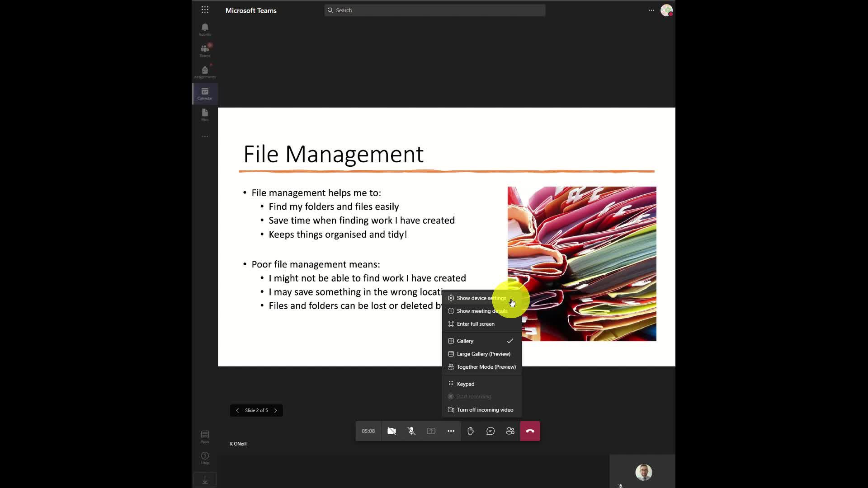Expand more apps ellipsis in left sidebar
The width and height of the screenshot is (868, 488).
pyautogui.click(x=205, y=136)
